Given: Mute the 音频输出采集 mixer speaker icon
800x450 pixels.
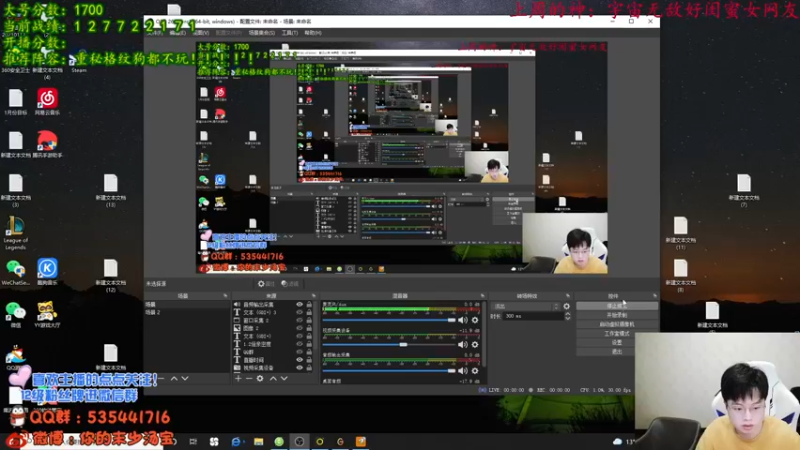Looking at the screenshot, I should 463,371.
